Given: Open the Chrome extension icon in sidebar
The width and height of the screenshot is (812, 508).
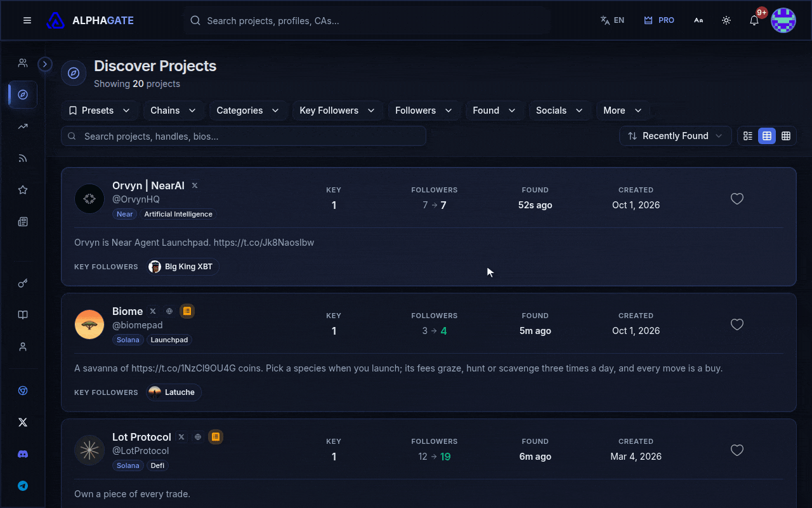Looking at the screenshot, I should [23, 391].
